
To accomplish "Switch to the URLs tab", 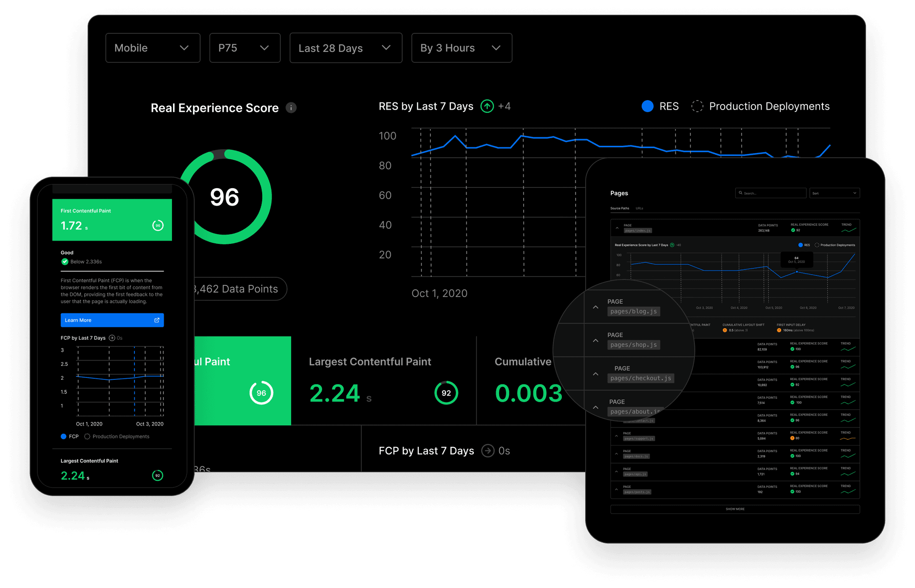I will click(640, 208).
